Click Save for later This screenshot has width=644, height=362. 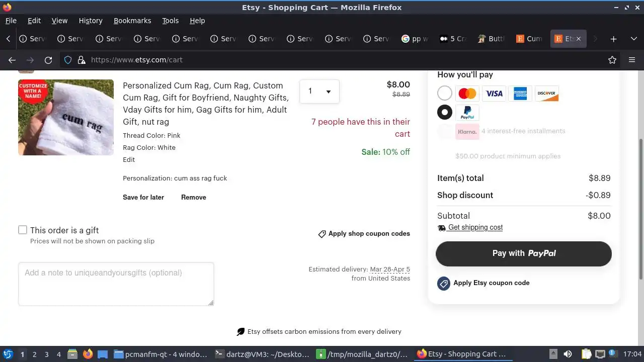click(x=143, y=198)
